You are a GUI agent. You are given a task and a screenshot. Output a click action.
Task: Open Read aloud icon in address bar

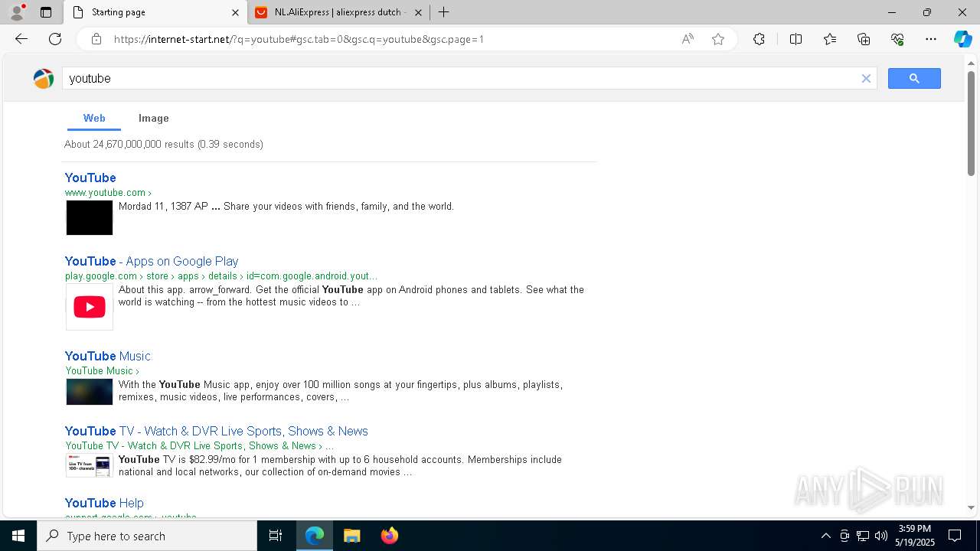(688, 39)
